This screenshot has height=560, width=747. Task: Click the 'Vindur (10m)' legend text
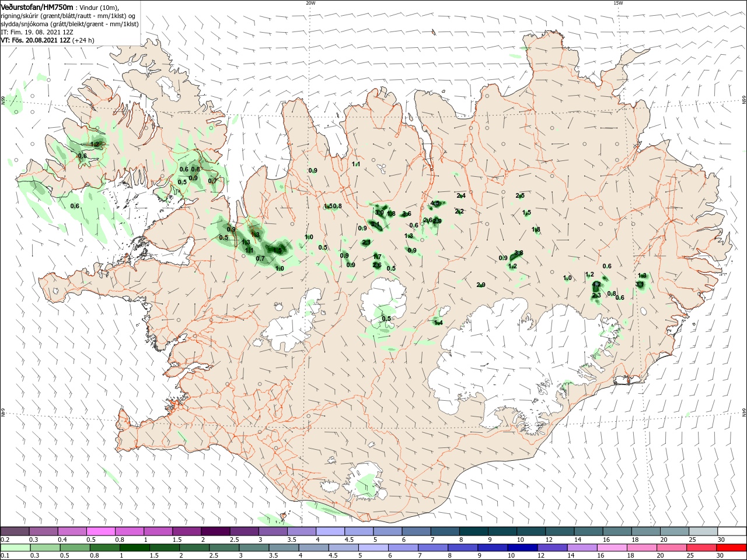coord(99,7)
